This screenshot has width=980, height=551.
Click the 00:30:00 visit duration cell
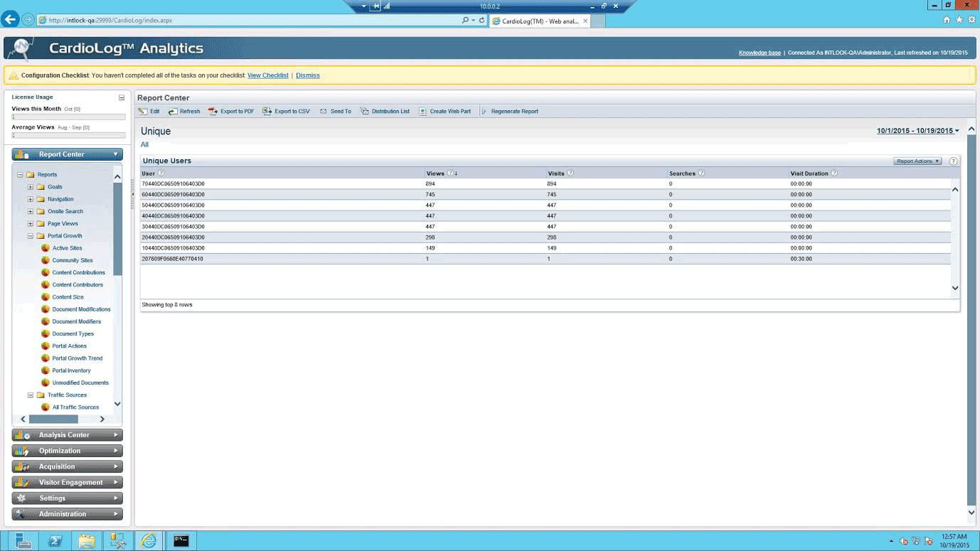[x=801, y=259]
